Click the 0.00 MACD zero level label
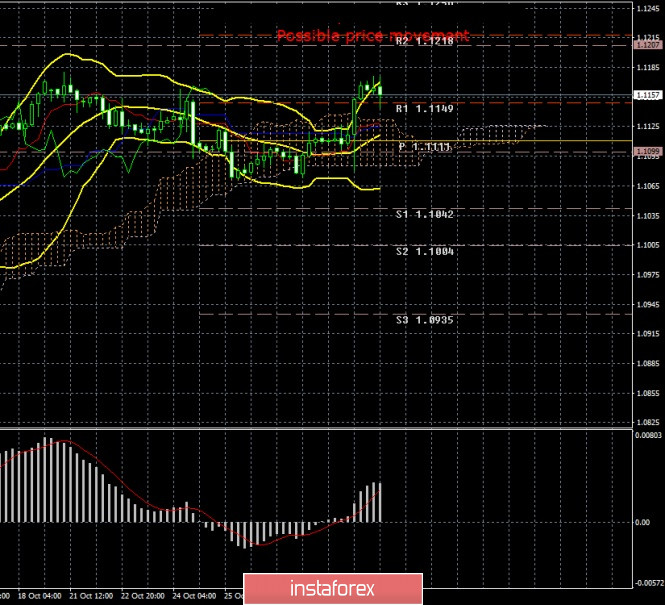Viewport: 665px width, 605px height. (643, 522)
